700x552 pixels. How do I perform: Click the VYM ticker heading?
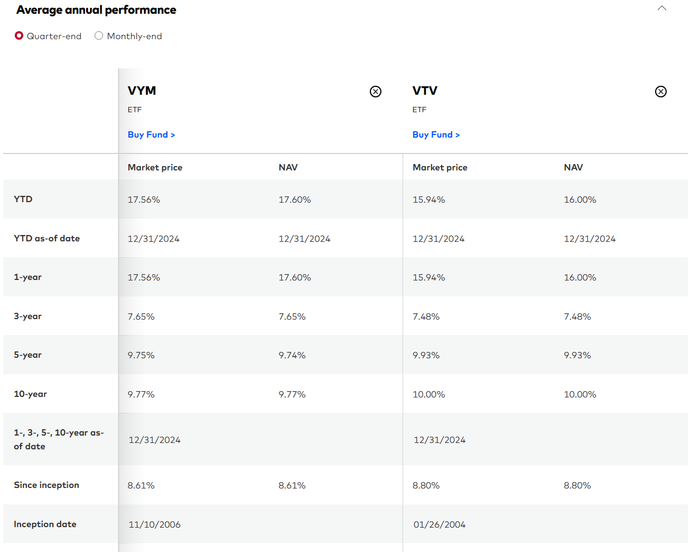point(142,91)
